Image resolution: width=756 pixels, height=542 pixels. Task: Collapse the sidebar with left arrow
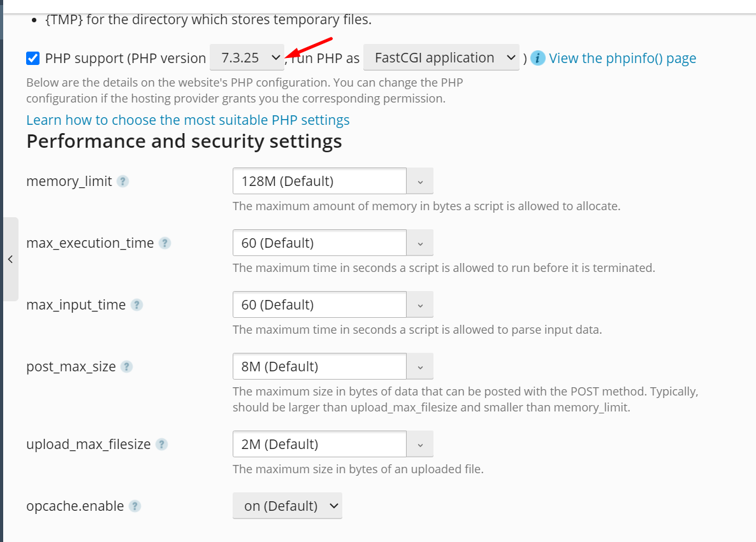tap(11, 259)
